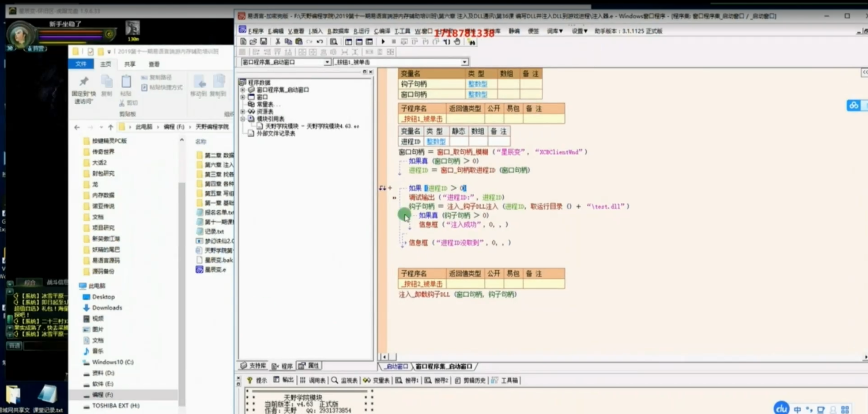Click the 星辰变.e file in Explorer

[215, 270]
